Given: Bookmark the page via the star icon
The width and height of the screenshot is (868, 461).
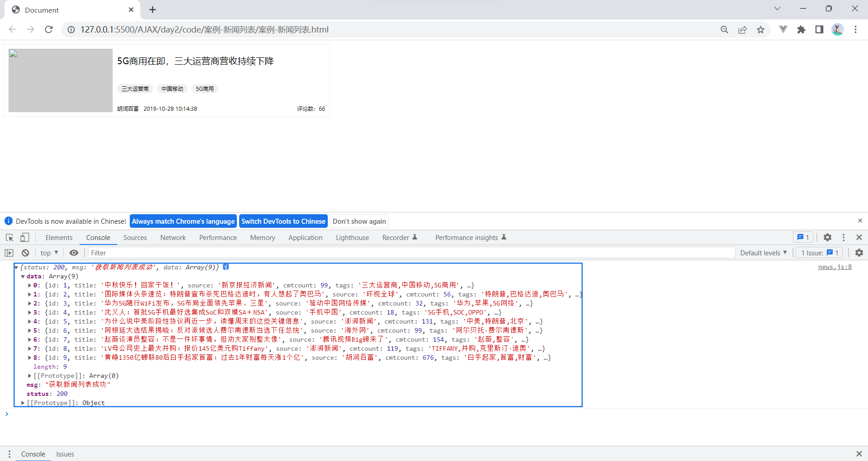Looking at the screenshot, I should (x=761, y=29).
